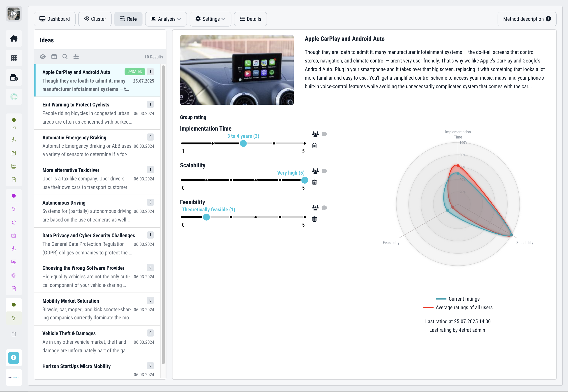The height and width of the screenshot is (392, 568).
Task: Expand the Analysis dropdown menu
Action: 166,19
